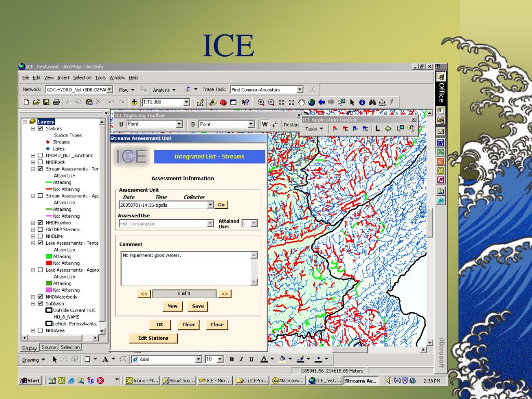The width and height of the screenshot is (532, 399).
Task: Open the Tools menu
Action: [x=100, y=78]
